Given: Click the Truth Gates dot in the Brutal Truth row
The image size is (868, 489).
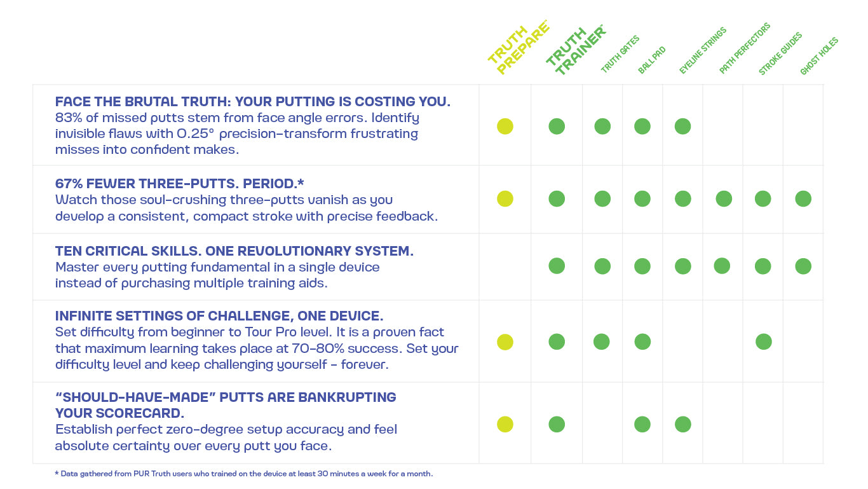Looking at the screenshot, I should (x=602, y=126).
